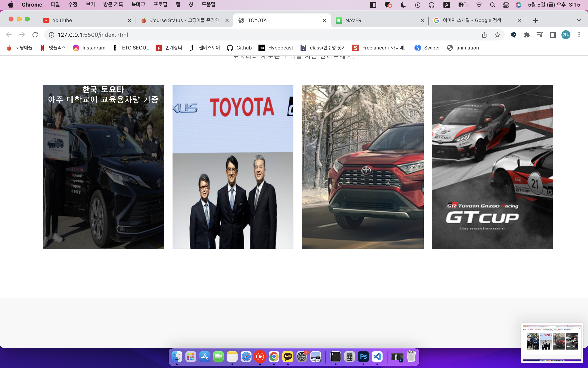Open 도움말 menu
The height and width of the screenshot is (368, 588).
point(208,5)
